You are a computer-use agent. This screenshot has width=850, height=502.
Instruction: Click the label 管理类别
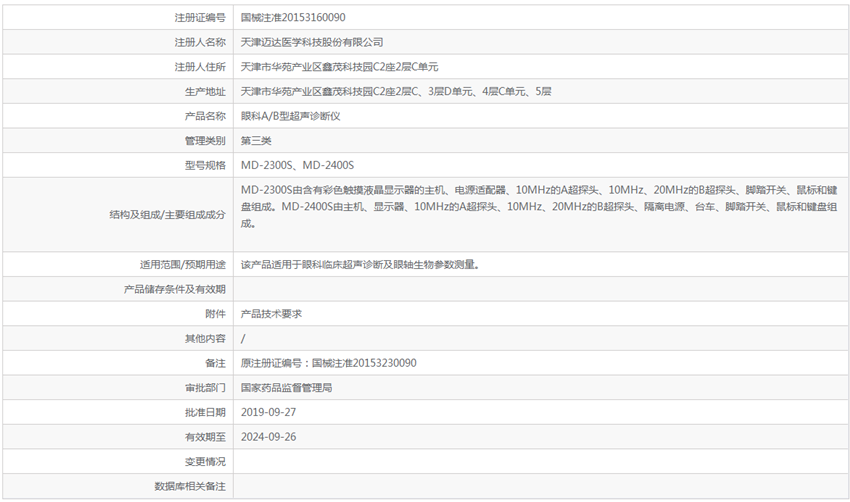point(205,141)
